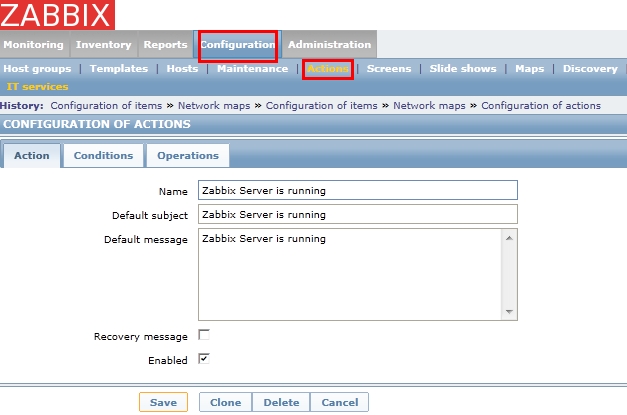Viewport: 627px width, 415px height.
Task: Click the ZABBIX logo
Action: pos(57,15)
